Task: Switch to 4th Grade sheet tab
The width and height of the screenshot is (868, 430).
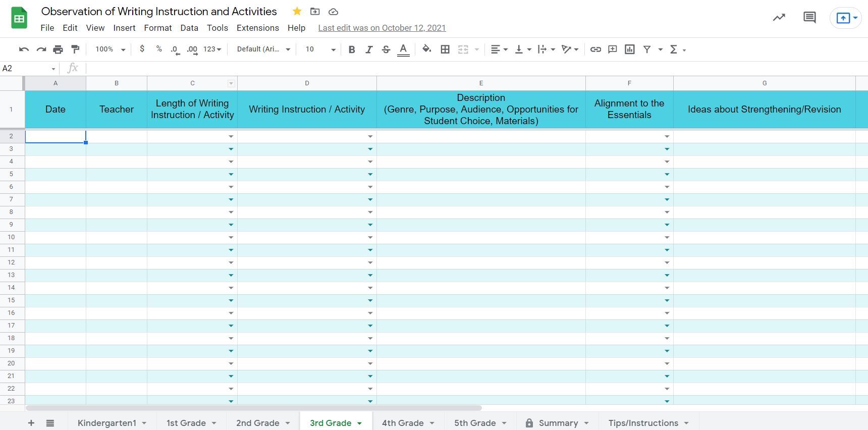Action: tap(403, 423)
